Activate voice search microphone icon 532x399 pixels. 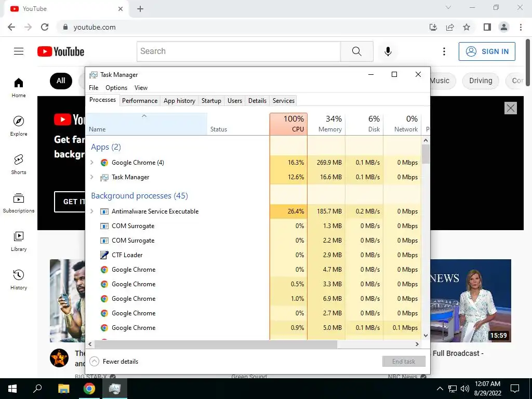click(388, 51)
